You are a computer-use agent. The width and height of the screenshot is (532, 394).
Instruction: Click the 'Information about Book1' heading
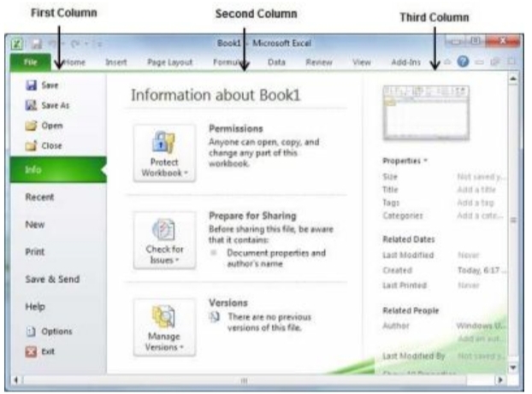click(x=216, y=95)
